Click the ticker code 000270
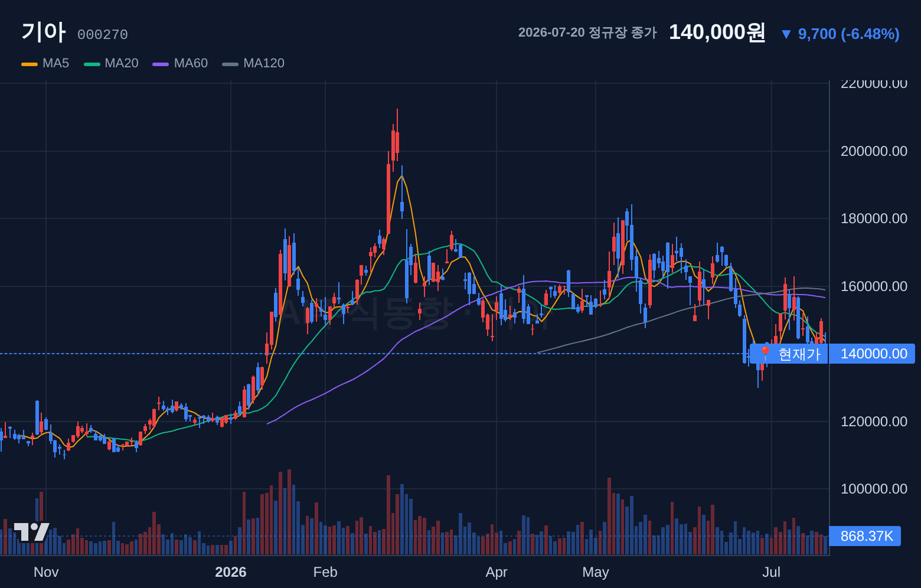This screenshot has width=921, height=588. [103, 35]
